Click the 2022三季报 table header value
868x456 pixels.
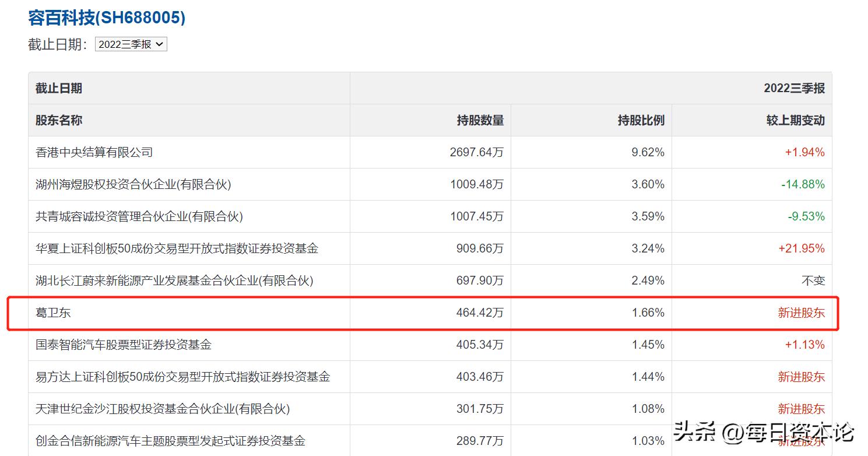[x=795, y=89]
